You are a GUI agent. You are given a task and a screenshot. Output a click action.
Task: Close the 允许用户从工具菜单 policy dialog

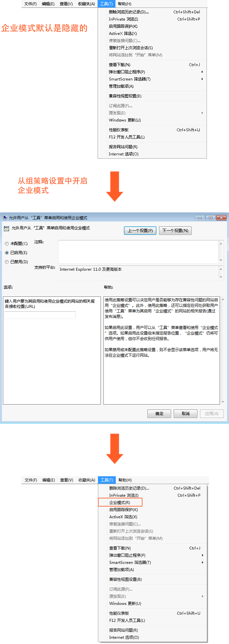221,218
